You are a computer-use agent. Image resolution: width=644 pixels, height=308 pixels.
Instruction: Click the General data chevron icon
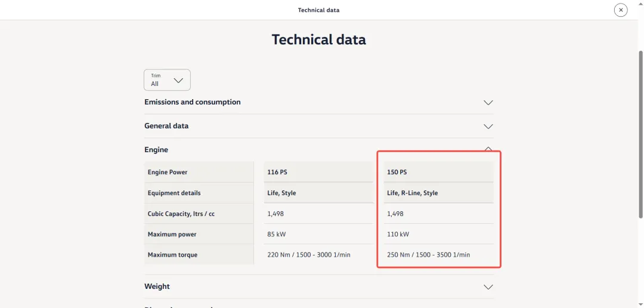coord(488,126)
